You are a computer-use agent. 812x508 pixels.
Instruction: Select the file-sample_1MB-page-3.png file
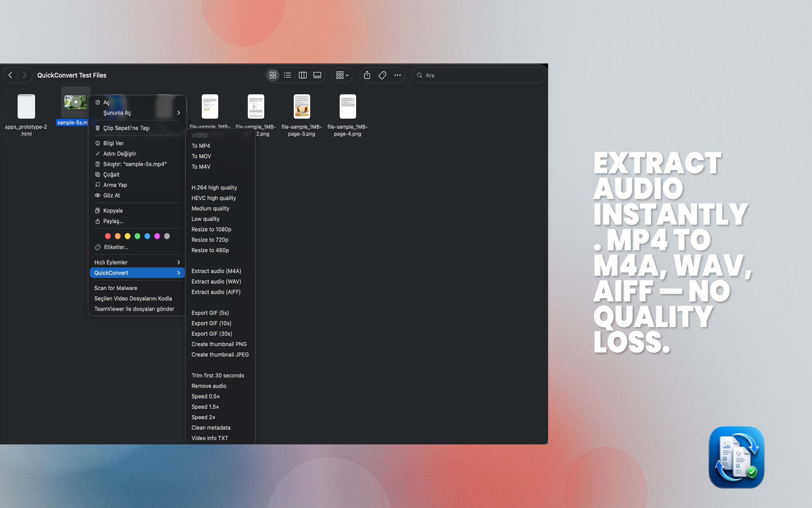pos(302,106)
